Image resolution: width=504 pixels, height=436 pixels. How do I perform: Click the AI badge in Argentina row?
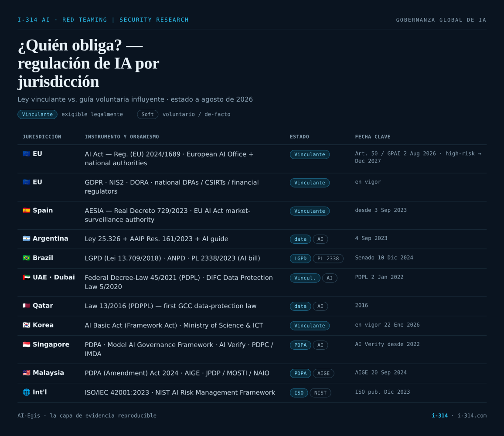click(x=320, y=239)
